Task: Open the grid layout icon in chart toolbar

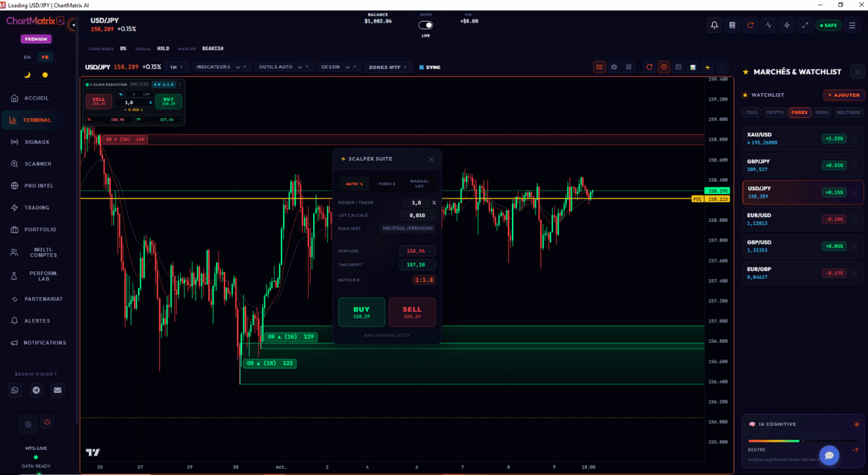Action: (679, 67)
